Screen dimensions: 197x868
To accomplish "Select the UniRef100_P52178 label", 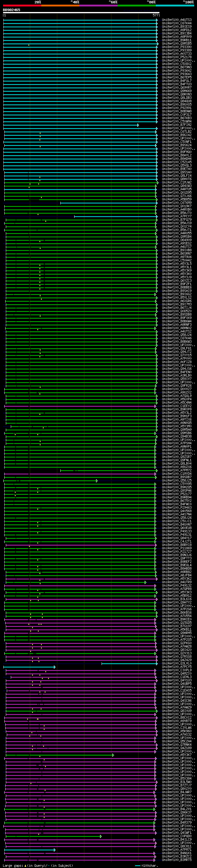I will 176,57.
